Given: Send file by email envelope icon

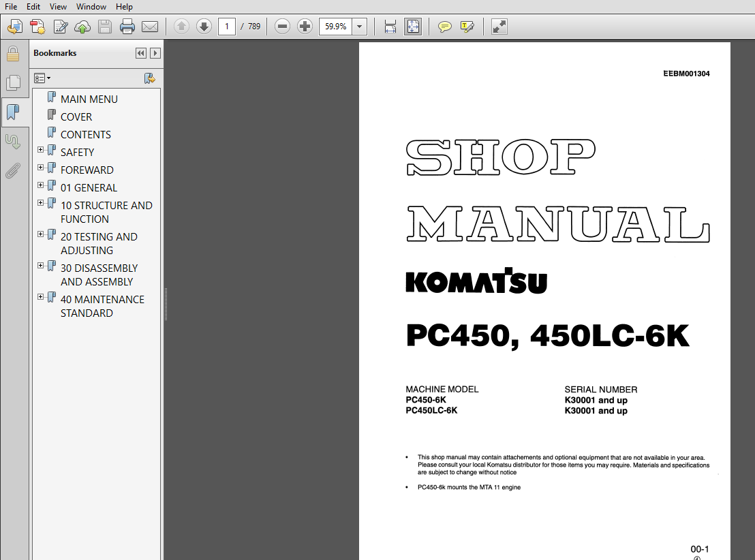Looking at the screenshot, I should (x=150, y=27).
